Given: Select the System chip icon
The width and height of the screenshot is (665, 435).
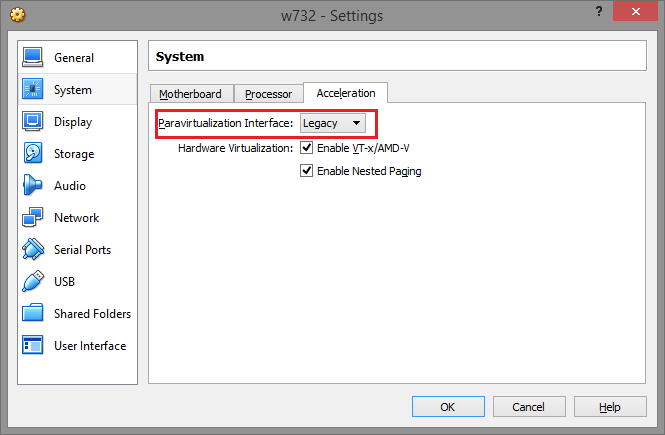Looking at the screenshot, I should pyautogui.click(x=33, y=90).
